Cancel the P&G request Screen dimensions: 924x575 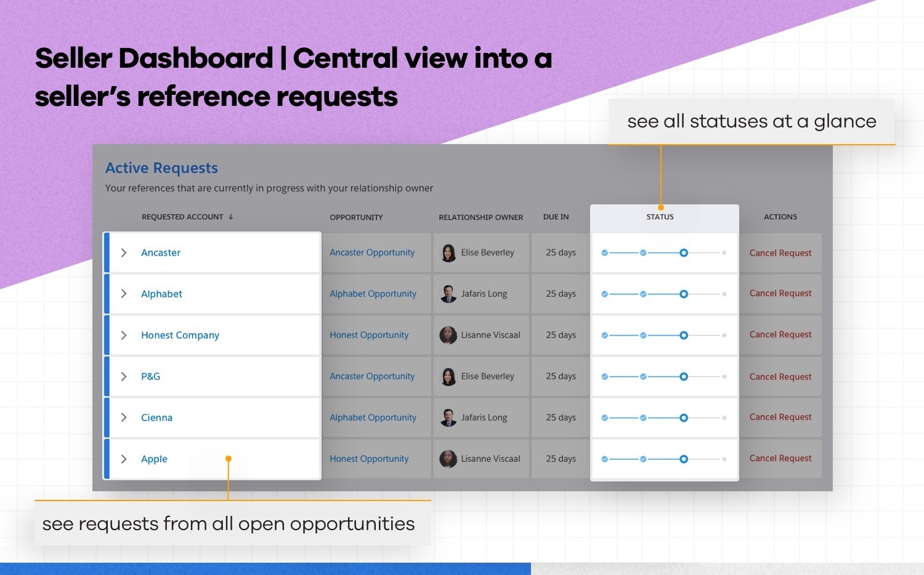[x=780, y=377]
